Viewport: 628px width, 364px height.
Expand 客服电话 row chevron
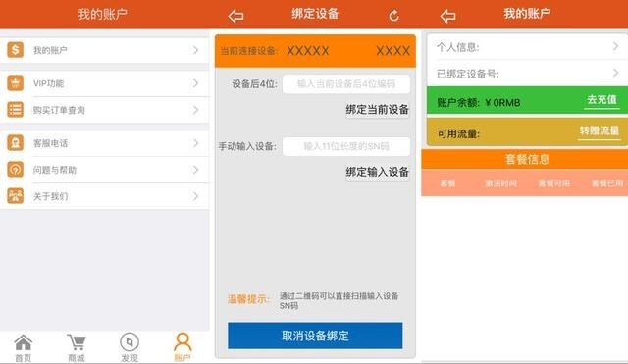point(195,143)
